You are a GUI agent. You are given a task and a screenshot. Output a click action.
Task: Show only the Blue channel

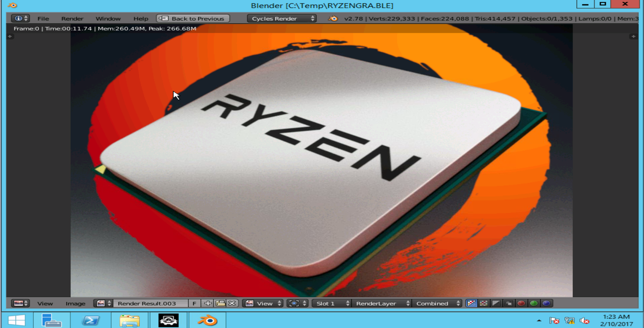point(546,303)
